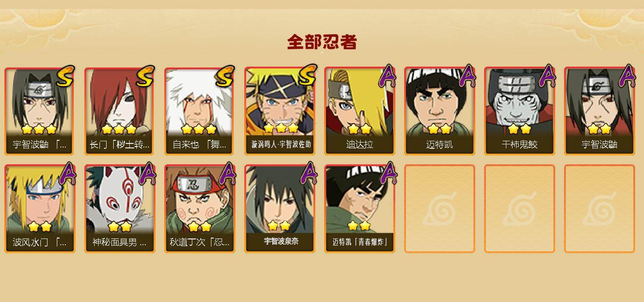Open the 长门「秽土转生」card
Screen dimensions: 644x302
[119, 111]
